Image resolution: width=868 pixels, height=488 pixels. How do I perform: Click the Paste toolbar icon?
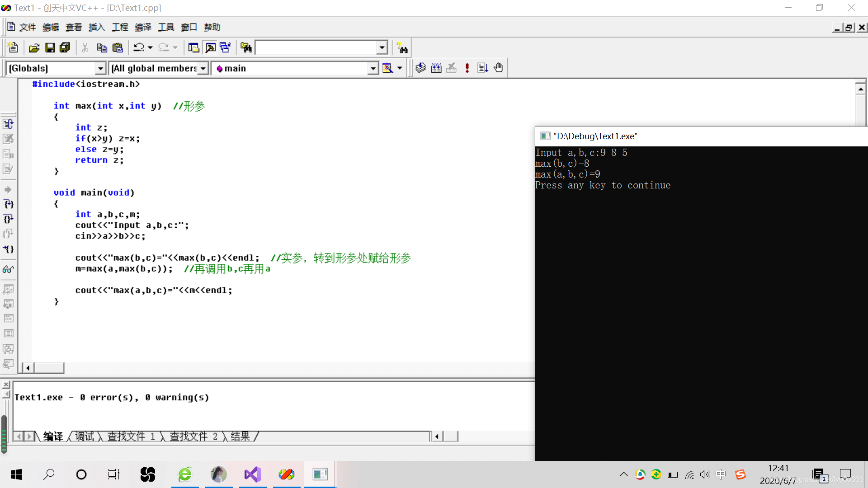(118, 47)
